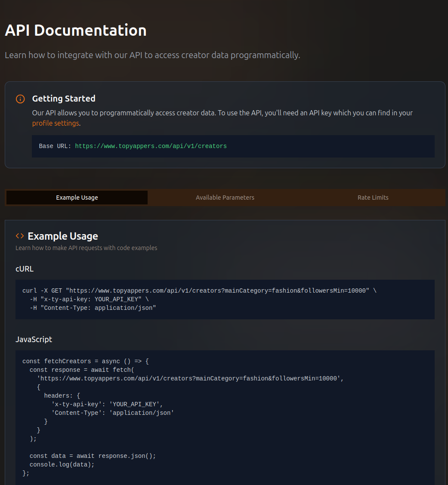Viewport: 448px width, 485px height.
Task: Click 'Learn how to make API requests' subtitle
Action: click(87, 248)
